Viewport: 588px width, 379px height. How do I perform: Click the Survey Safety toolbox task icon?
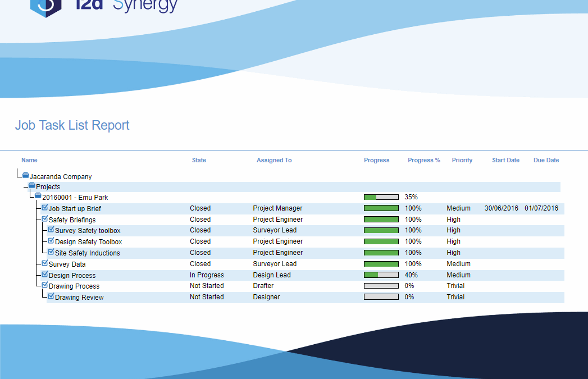51,230
